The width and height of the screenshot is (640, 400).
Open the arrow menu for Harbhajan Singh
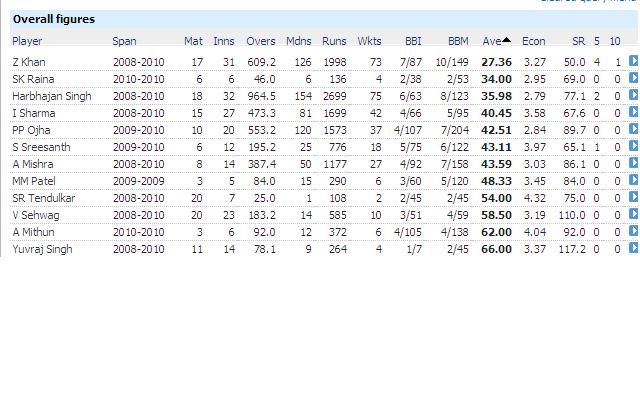click(x=634, y=96)
